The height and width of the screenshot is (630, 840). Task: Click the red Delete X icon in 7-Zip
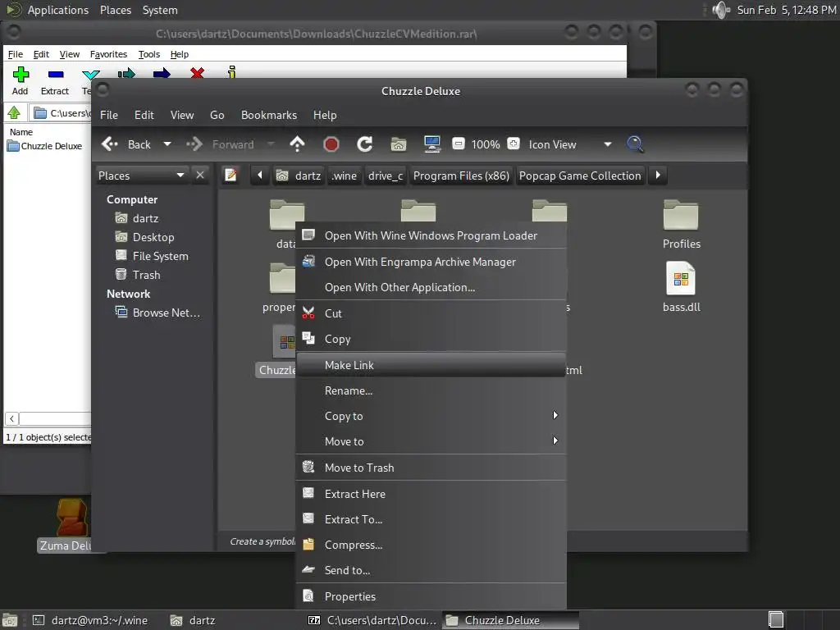click(197, 73)
